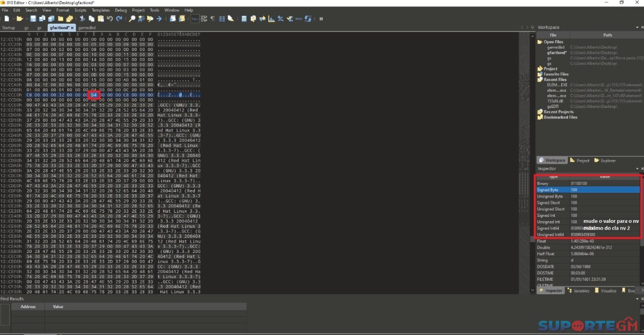Click the Float value 1.401298e-43

(x=582, y=241)
